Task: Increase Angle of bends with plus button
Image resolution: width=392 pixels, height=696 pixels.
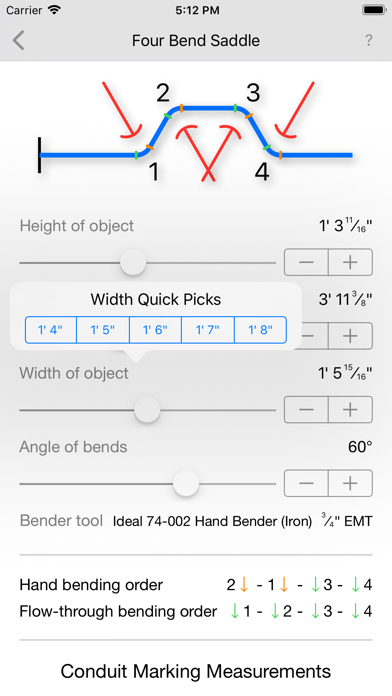Action: pos(350,483)
